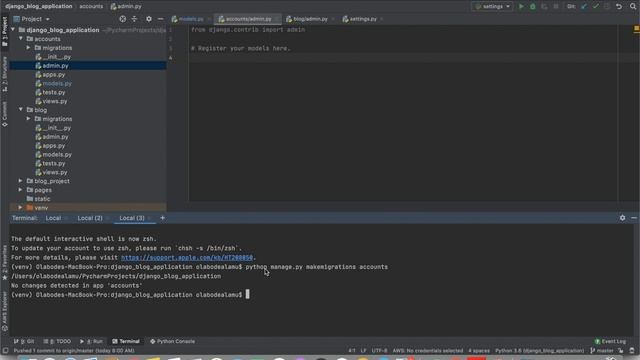640x360 pixels.
Task: Open Search Everywhere magnifier icon
Action: [633, 7]
